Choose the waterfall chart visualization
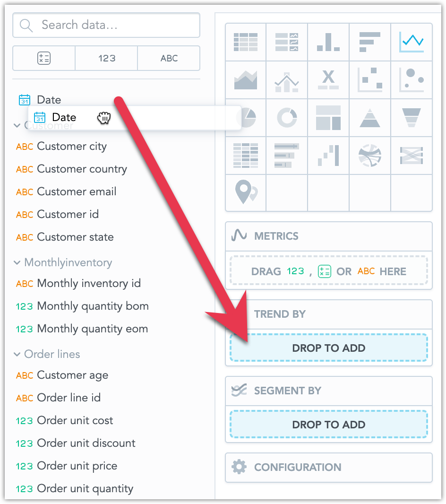 [x=328, y=155]
